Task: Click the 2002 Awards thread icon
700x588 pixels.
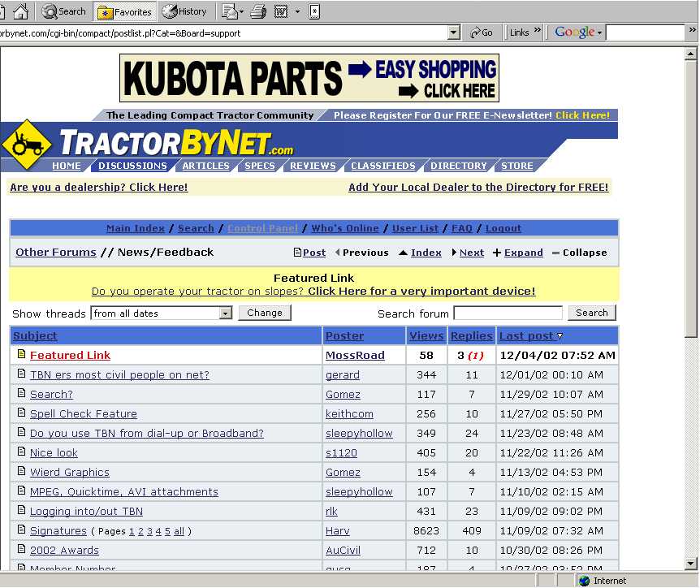Action: pyautogui.click(x=21, y=549)
